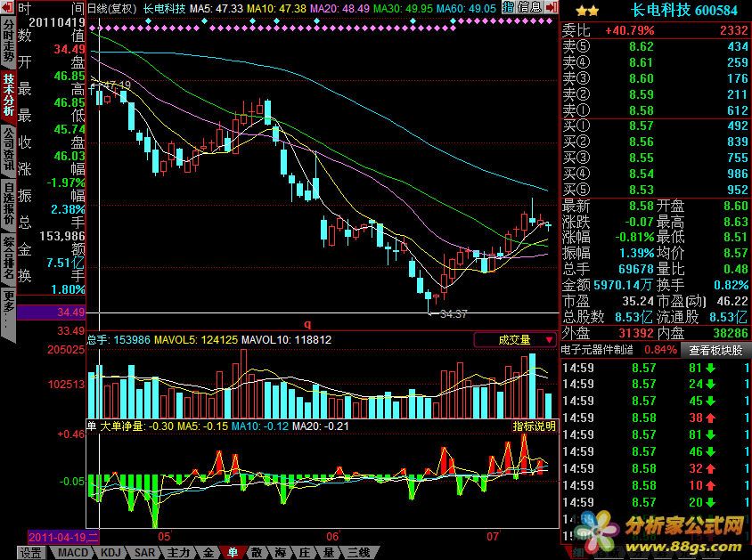The image size is (752, 560).
Task: Open the 公司资讯 sidebar tab
Action: coord(9,149)
